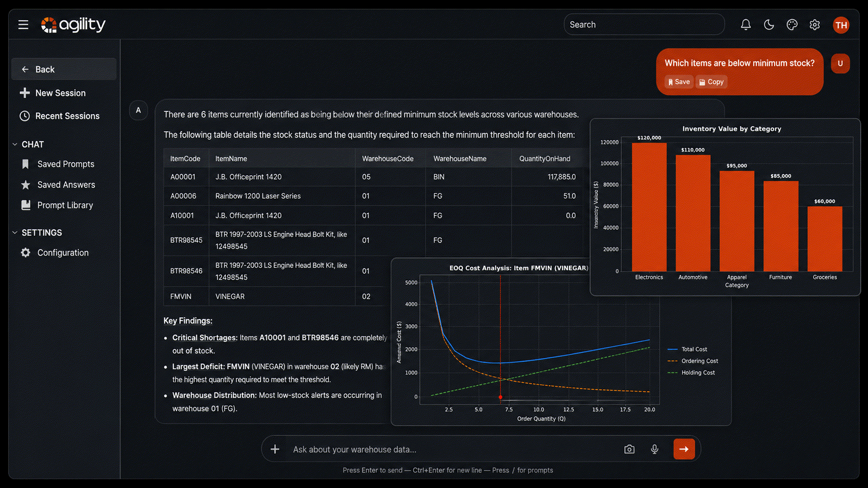Click the Agility logo
The width and height of the screenshot is (868, 488).
73,25
